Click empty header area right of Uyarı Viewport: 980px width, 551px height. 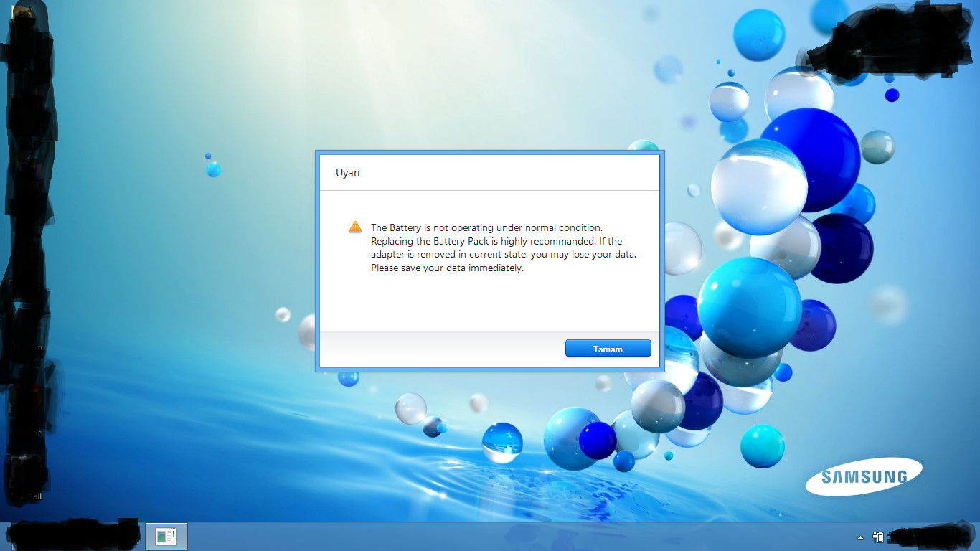tap(509, 173)
